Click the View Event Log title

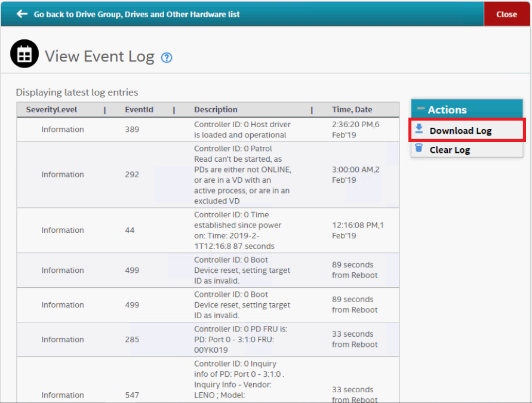(100, 57)
